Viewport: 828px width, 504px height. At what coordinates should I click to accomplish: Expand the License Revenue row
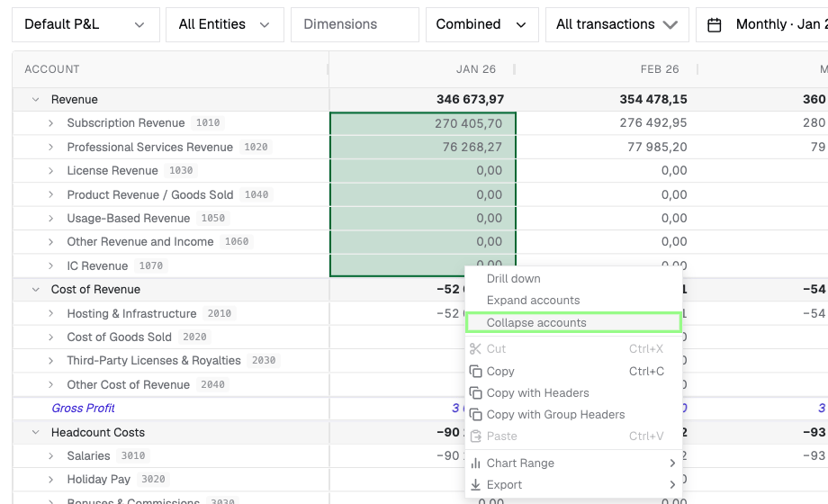pyautogui.click(x=50, y=171)
